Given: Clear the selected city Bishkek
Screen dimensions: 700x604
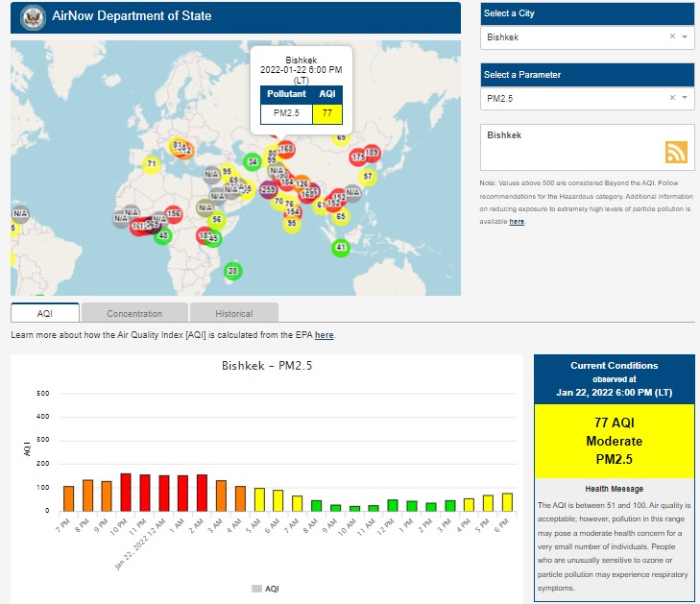Looking at the screenshot, I should (x=672, y=36).
